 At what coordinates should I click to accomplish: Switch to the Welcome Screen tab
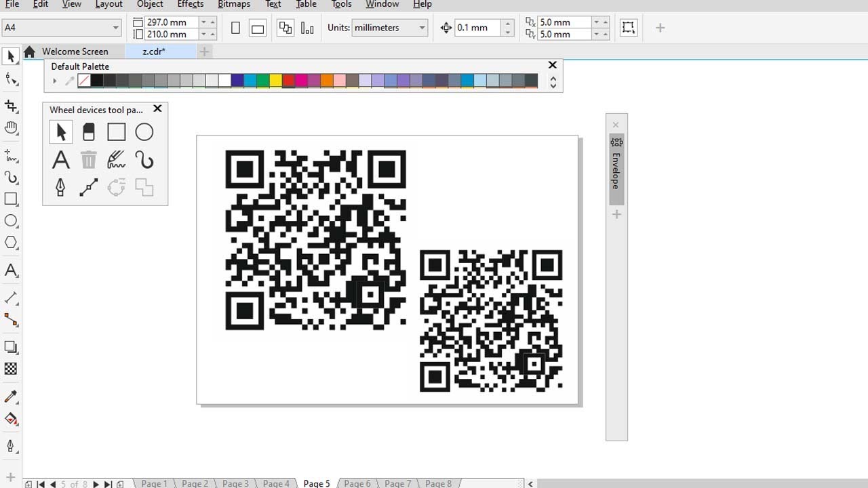(75, 52)
